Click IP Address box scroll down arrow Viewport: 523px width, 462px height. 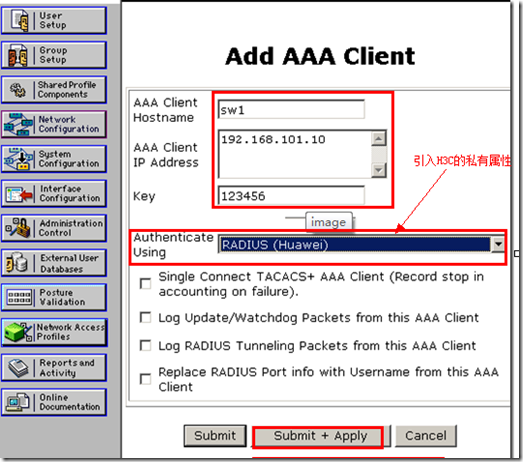click(379, 170)
